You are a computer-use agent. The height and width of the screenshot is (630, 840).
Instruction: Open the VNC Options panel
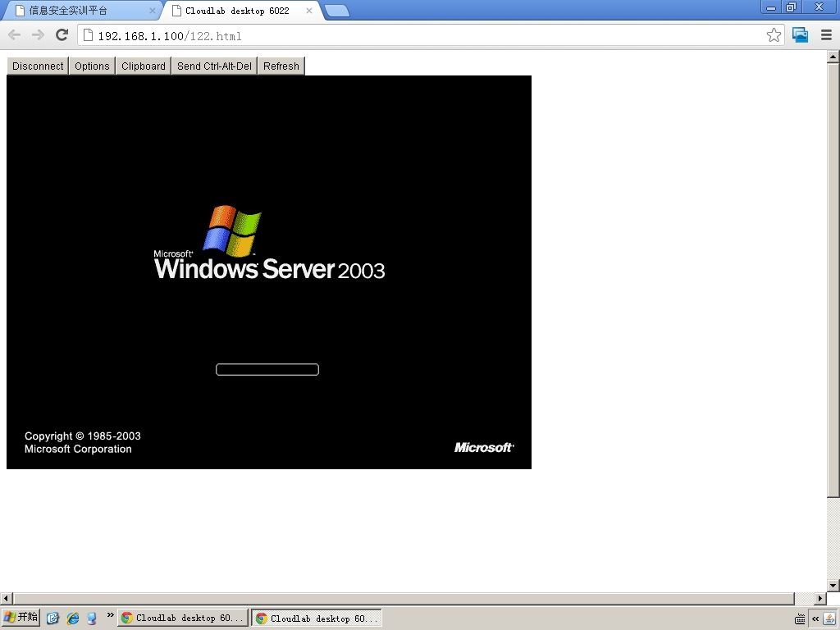(x=92, y=66)
